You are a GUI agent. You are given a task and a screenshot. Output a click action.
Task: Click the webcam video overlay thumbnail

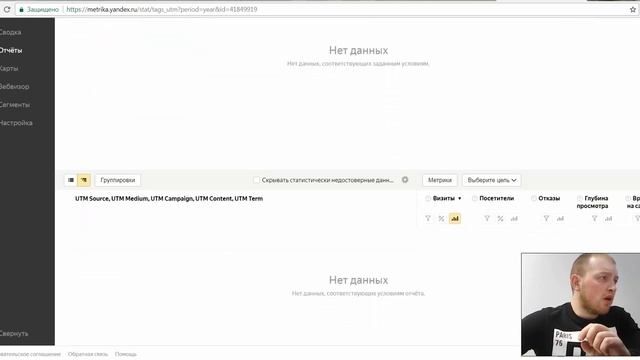580,304
